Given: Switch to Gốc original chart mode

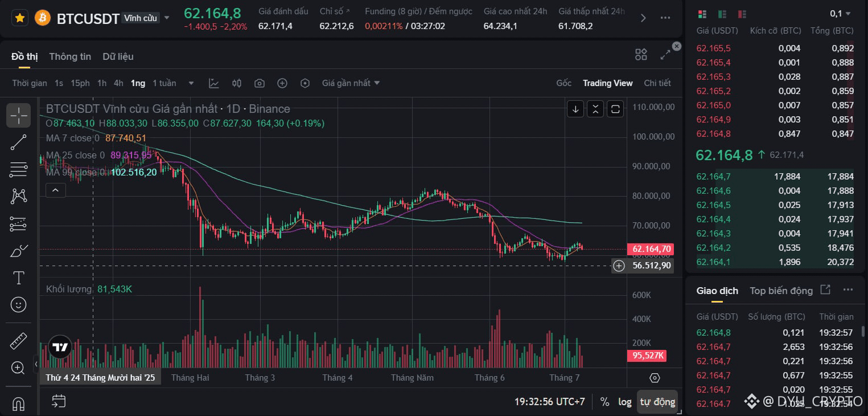Looking at the screenshot, I should (563, 83).
